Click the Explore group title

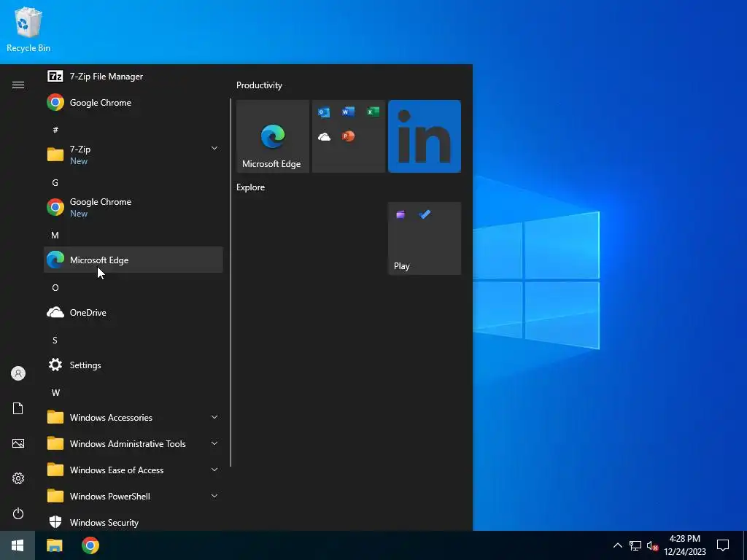point(251,187)
